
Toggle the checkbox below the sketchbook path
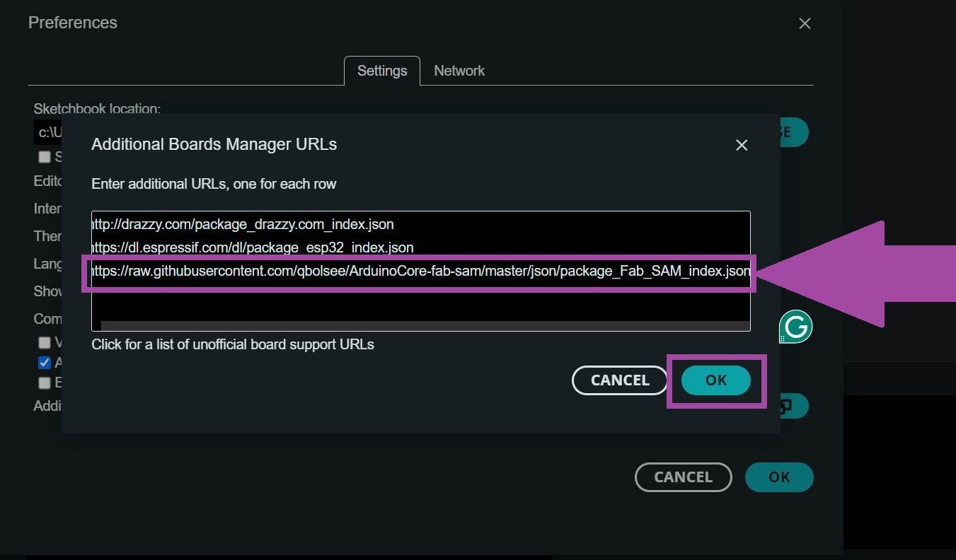point(45,157)
